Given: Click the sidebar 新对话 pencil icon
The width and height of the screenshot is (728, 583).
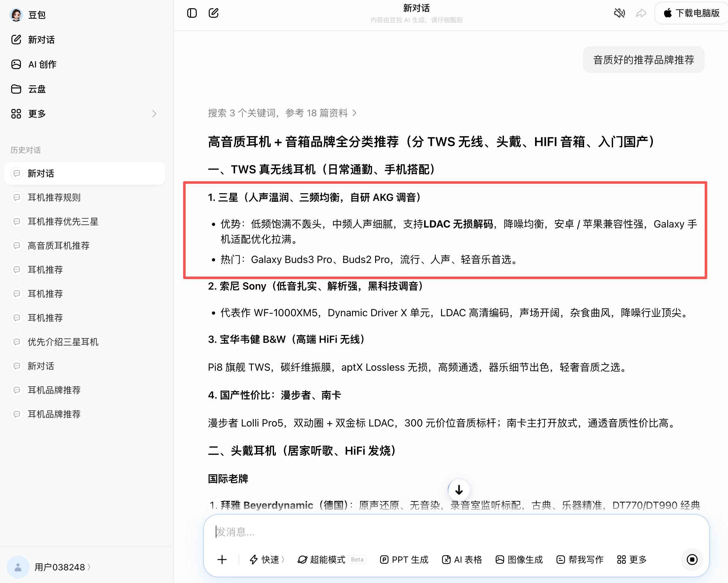Looking at the screenshot, I should pos(16,40).
